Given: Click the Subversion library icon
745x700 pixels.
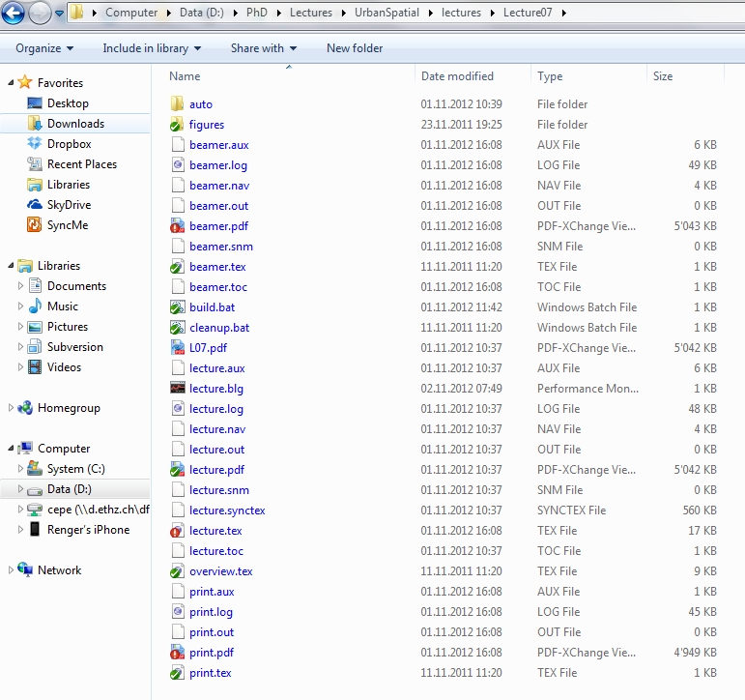Looking at the screenshot, I should pos(35,347).
